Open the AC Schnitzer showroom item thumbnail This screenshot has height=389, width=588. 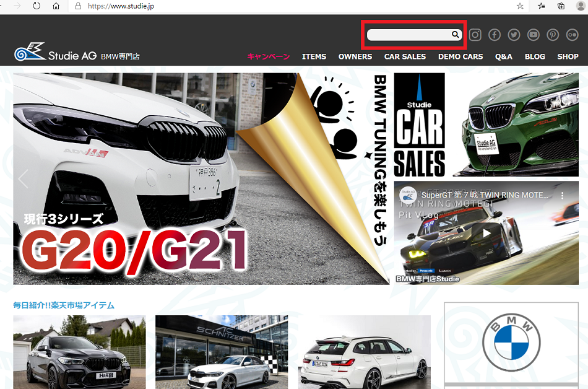click(222, 352)
